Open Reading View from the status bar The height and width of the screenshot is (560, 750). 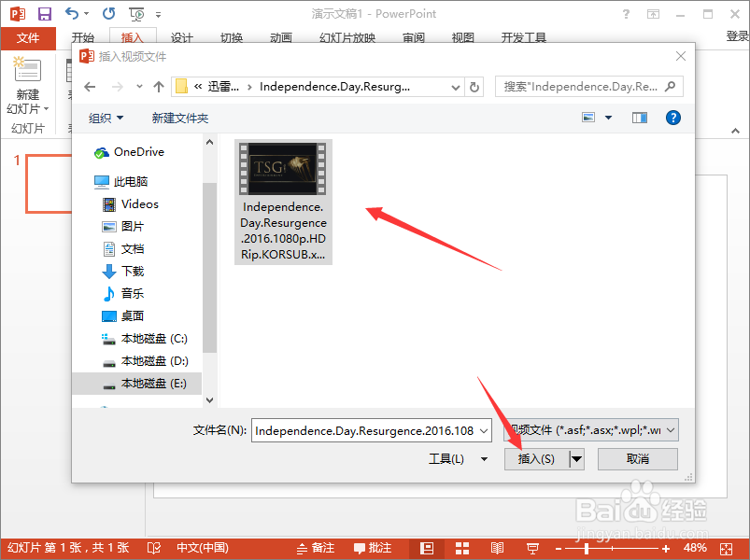point(499,548)
